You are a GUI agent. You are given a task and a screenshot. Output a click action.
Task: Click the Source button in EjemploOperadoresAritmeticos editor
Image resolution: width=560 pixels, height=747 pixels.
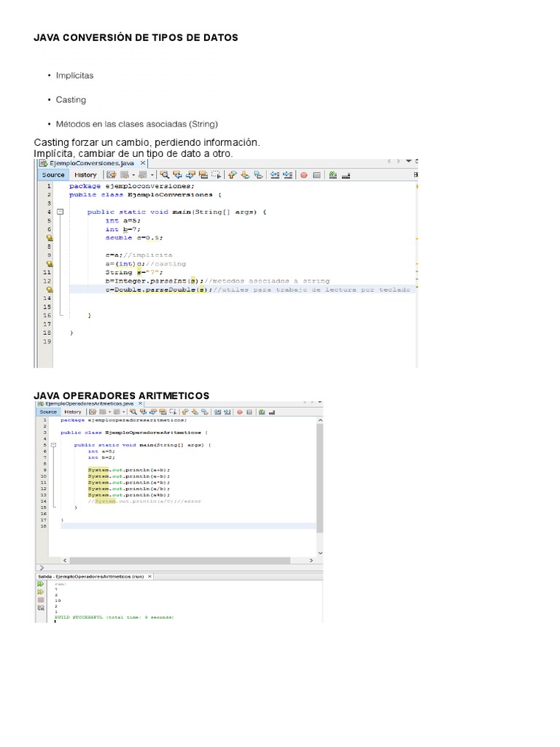[48, 411]
